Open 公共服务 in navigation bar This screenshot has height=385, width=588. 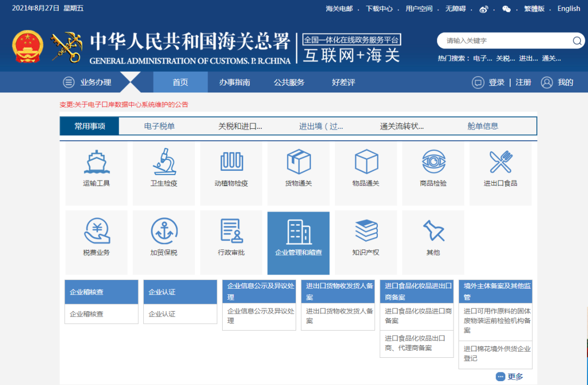[x=289, y=82]
